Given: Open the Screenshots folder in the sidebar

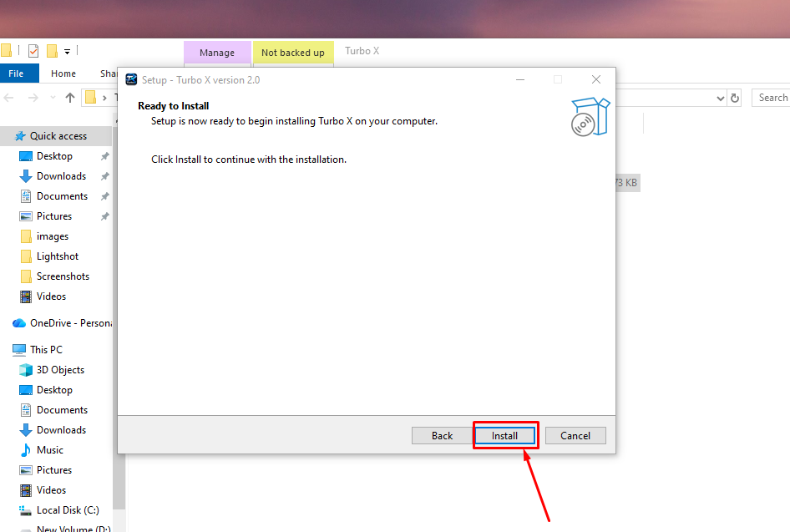Looking at the screenshot, I should [x=63, y=276].
